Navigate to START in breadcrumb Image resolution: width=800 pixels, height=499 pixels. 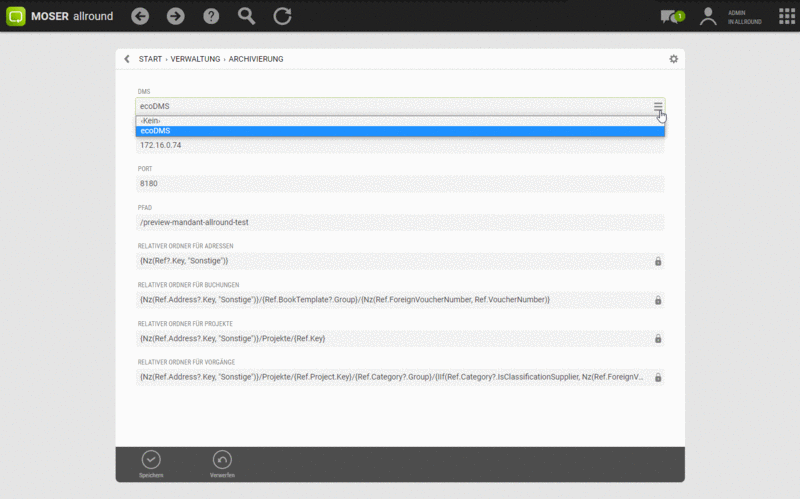pos(150,59)
